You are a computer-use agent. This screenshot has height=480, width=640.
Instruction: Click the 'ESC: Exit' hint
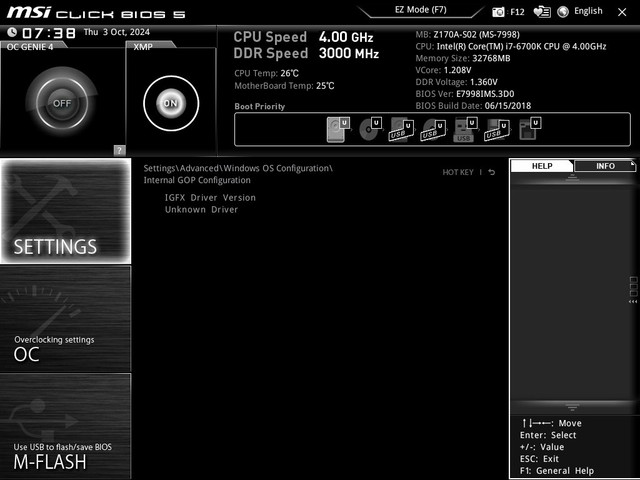point(539,459)
